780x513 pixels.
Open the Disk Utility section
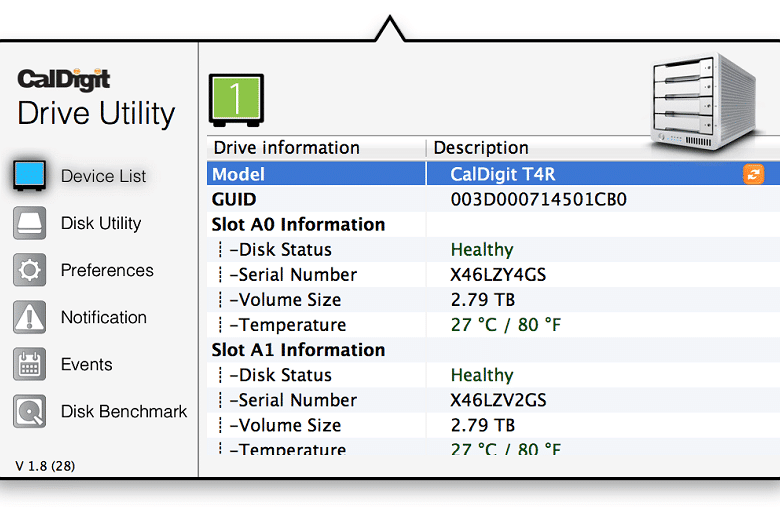101,223
